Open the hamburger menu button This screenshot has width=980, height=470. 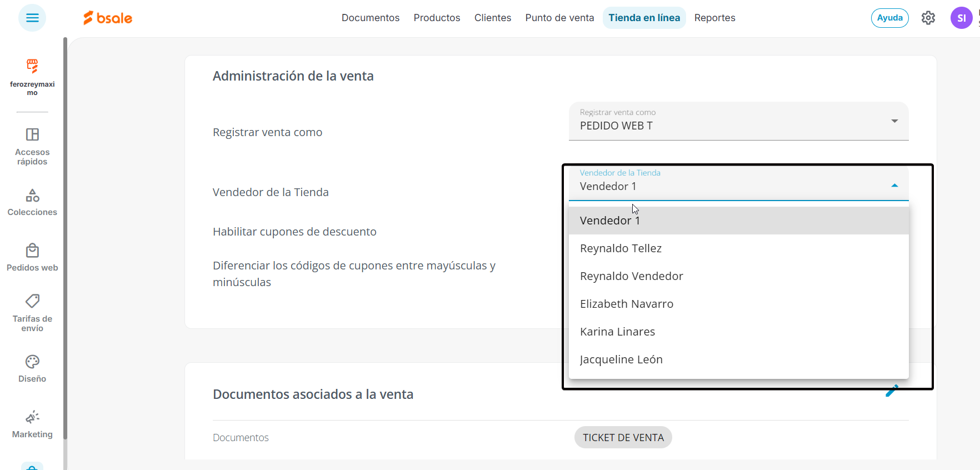pyautogui.click(x=32, y=18)
